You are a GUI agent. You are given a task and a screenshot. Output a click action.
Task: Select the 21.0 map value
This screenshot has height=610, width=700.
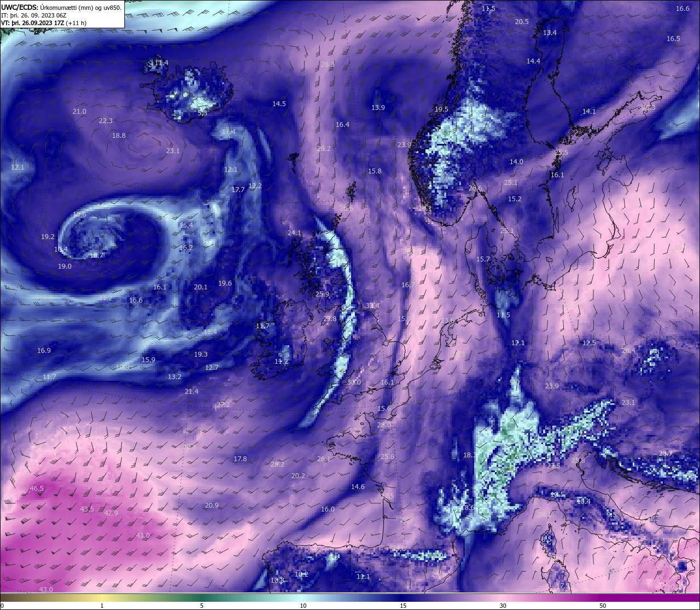click(79, 112)
